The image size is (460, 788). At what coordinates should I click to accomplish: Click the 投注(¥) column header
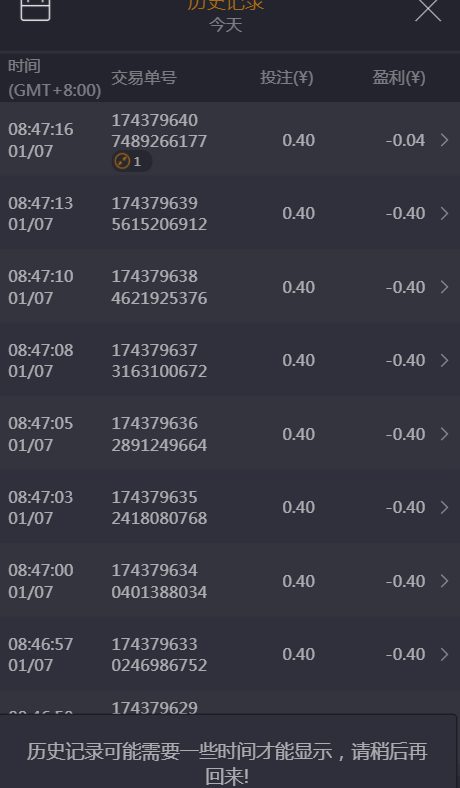287,78
